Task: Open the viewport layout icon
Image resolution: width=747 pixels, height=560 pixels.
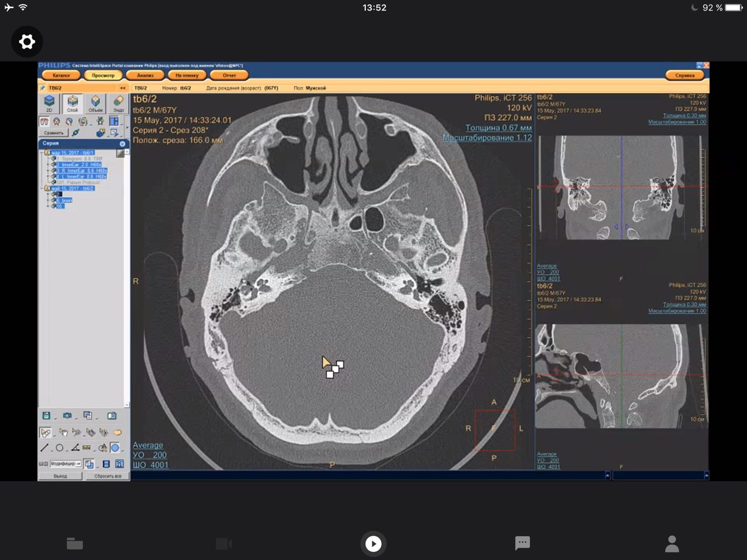Action: tap(114, 121)
